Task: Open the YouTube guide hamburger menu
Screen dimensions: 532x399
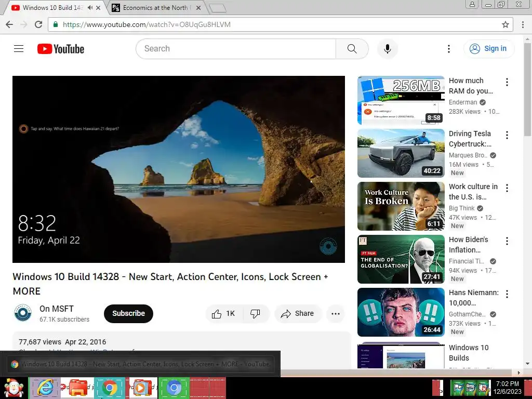Action: (19, 49)
